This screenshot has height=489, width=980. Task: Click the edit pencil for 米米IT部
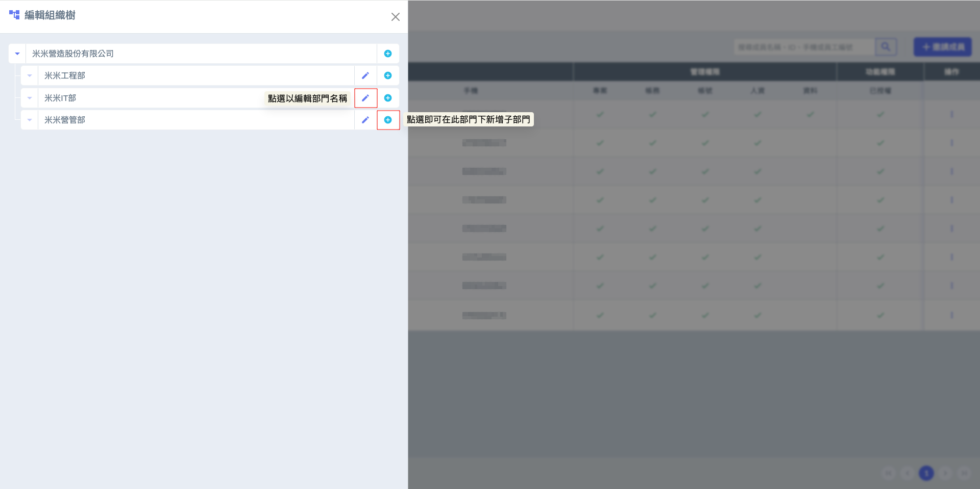click(x=365, y=98)
